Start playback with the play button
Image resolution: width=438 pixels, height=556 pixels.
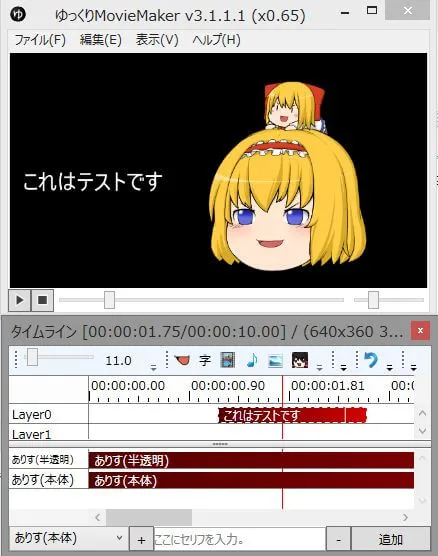coord(20,300)
